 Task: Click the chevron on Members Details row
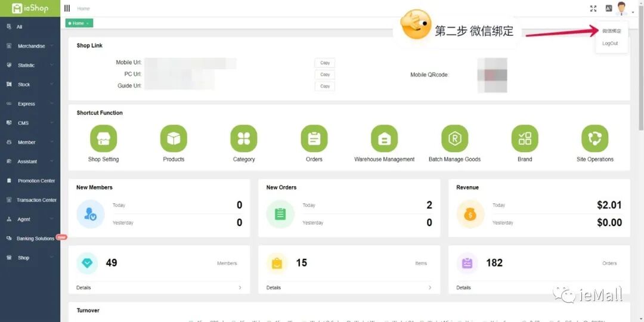[240, 287]
